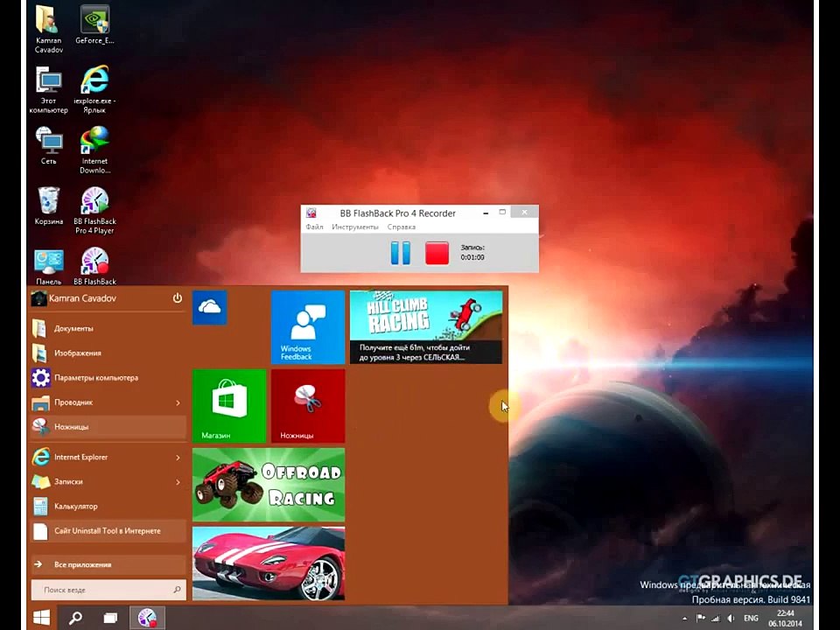
Task: Open Документы from the Start menu
Action: [x=108, y=328]
